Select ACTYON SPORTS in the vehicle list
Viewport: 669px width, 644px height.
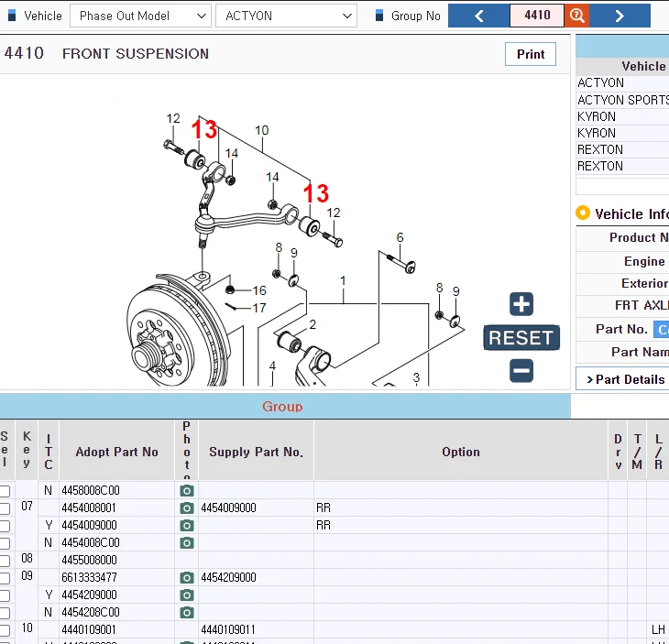[x=622, y=100]
